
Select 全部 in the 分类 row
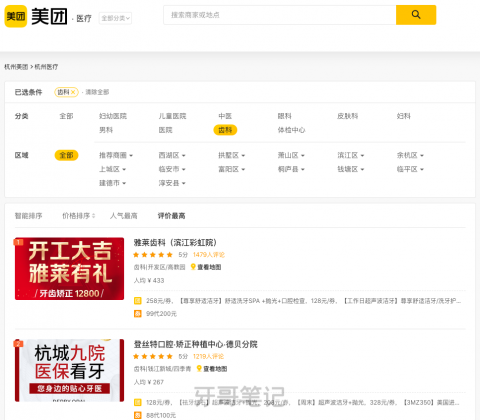(x=66, y=116)
